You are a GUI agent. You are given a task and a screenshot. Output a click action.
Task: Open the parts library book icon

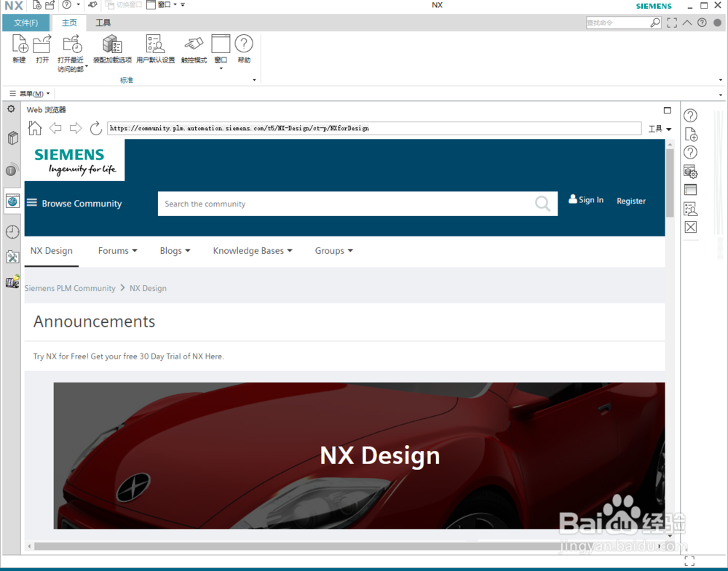tap(12, 137)
